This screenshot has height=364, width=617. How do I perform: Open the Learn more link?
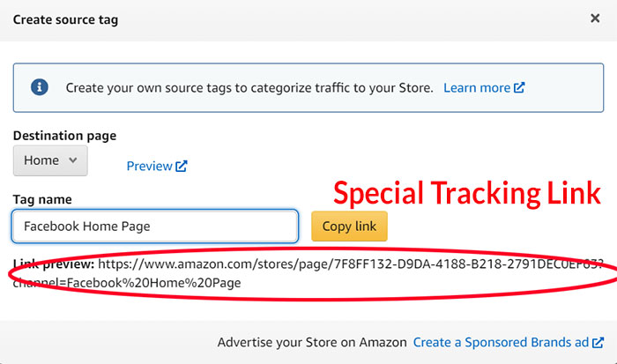point(477,87)
